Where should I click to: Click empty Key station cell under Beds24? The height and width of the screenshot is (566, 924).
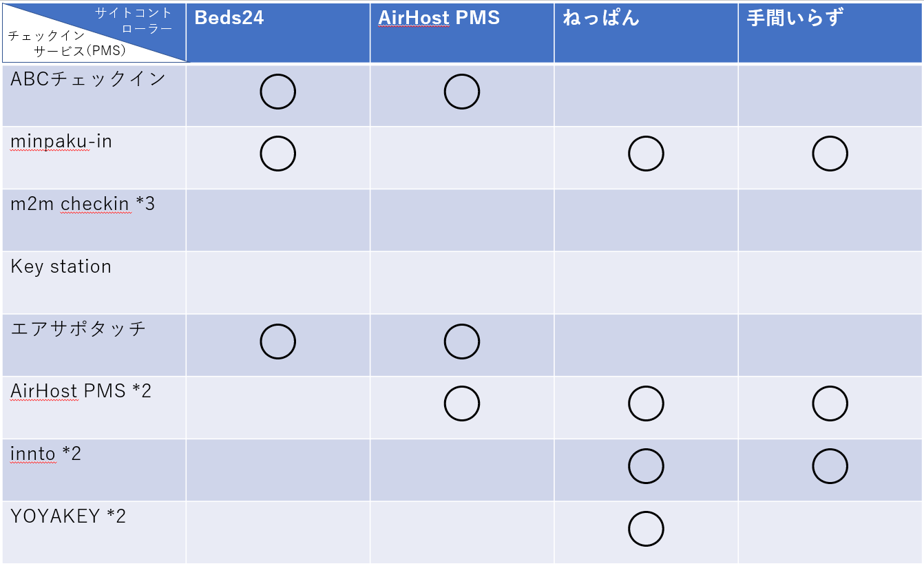click(278, 282)
